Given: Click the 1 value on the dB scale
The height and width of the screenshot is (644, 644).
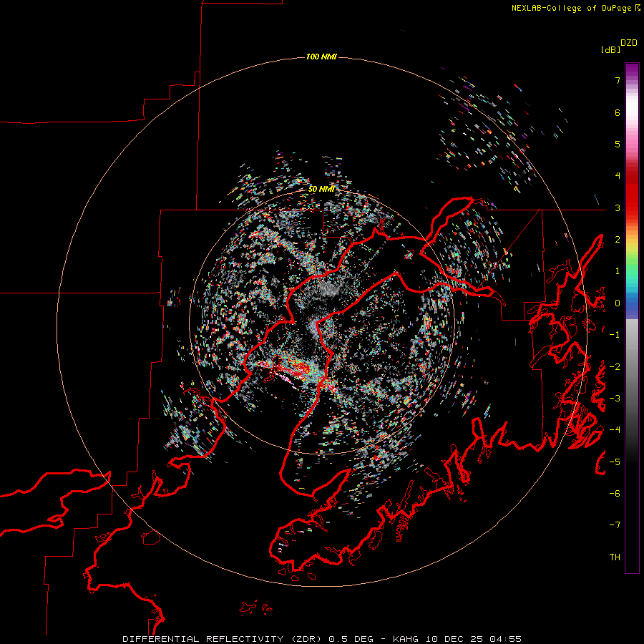Looking at the screenshot, I should click(x=618, y=271).
